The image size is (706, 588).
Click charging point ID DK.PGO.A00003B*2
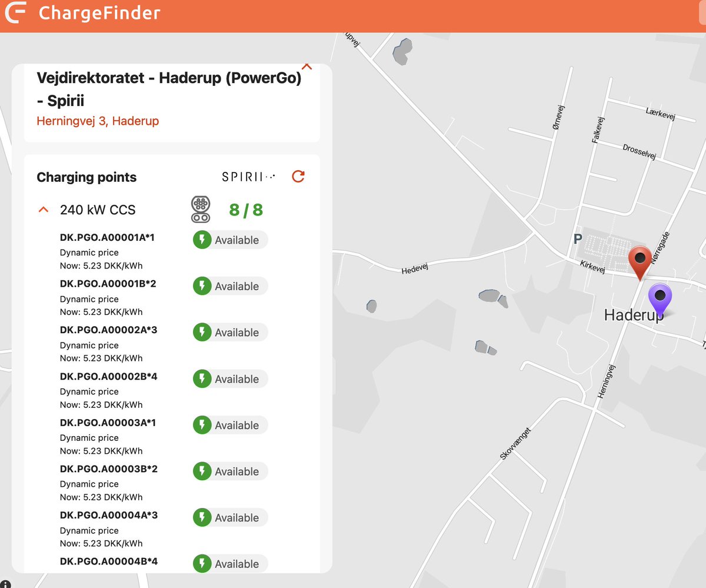pos(109,469)
